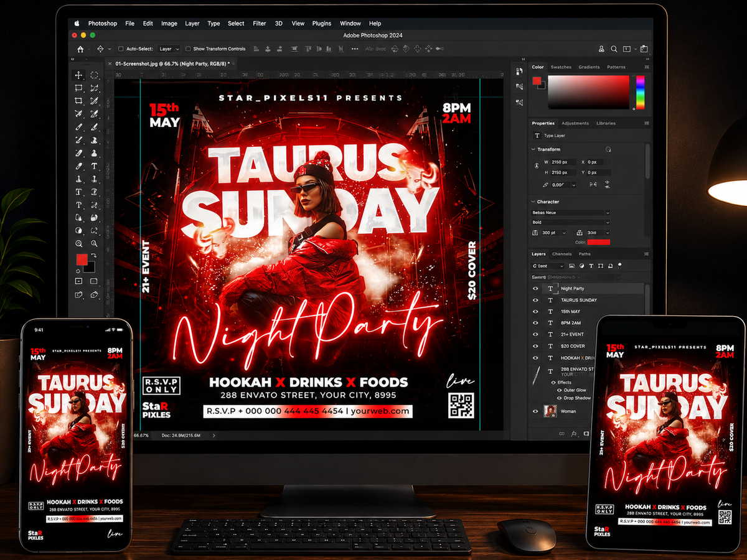The height and width of the screenshot is (560, 747).
Task: Open the Properties panel options menu icon
Action: pyautogui.click(x=647, y=123)
